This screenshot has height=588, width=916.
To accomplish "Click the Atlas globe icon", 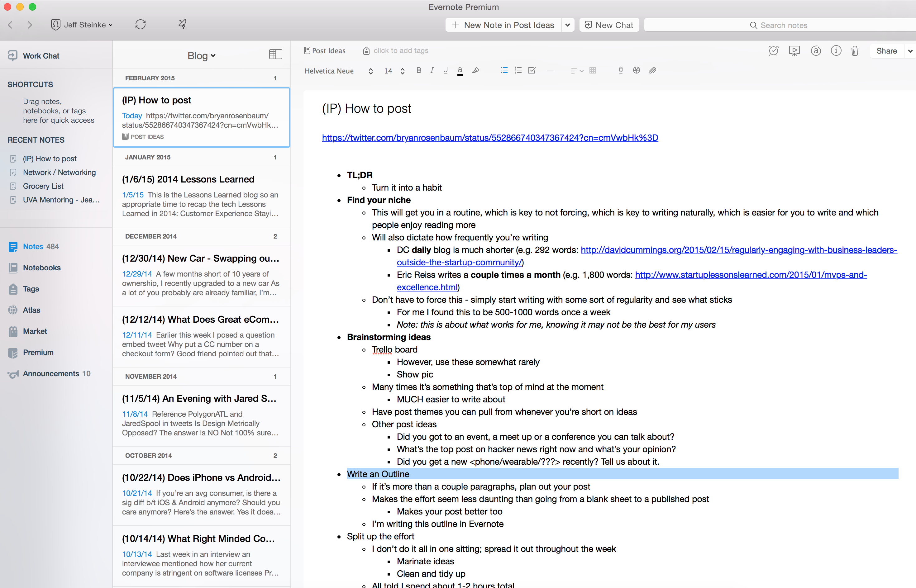I will coord(13,310).
